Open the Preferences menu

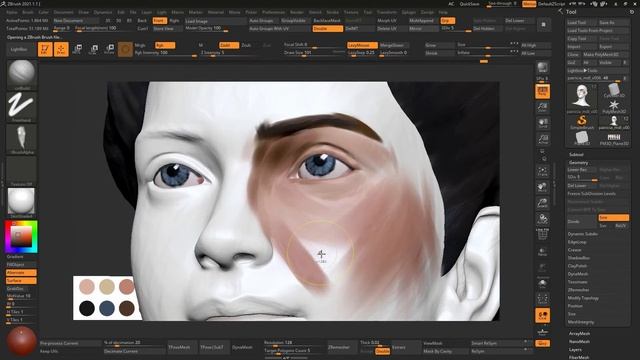tap(273, 12)
